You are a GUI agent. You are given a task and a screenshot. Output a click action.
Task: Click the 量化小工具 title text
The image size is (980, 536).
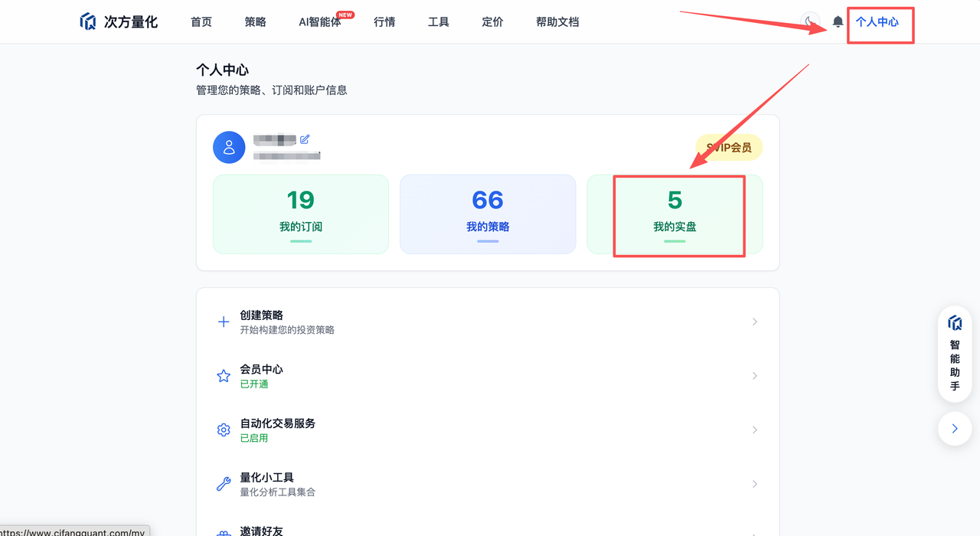point(267,477)
